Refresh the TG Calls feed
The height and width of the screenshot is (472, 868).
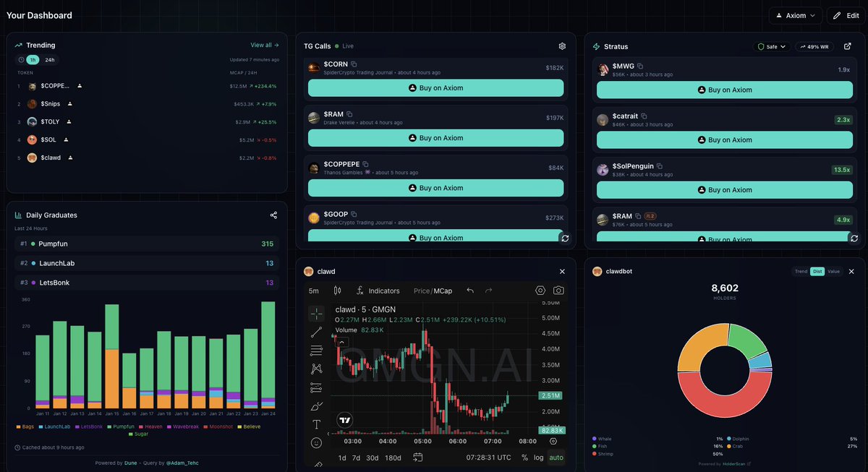click(x=565, y=238)
